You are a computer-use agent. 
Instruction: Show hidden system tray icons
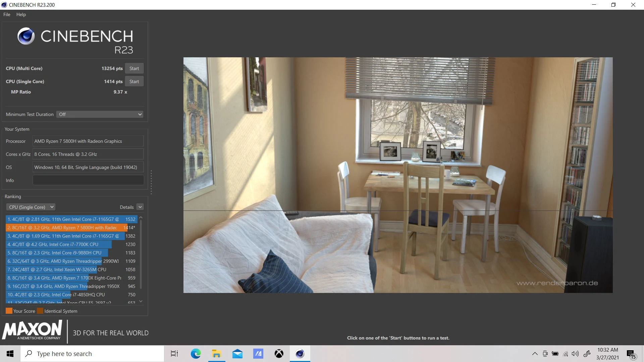click(535, 354)
